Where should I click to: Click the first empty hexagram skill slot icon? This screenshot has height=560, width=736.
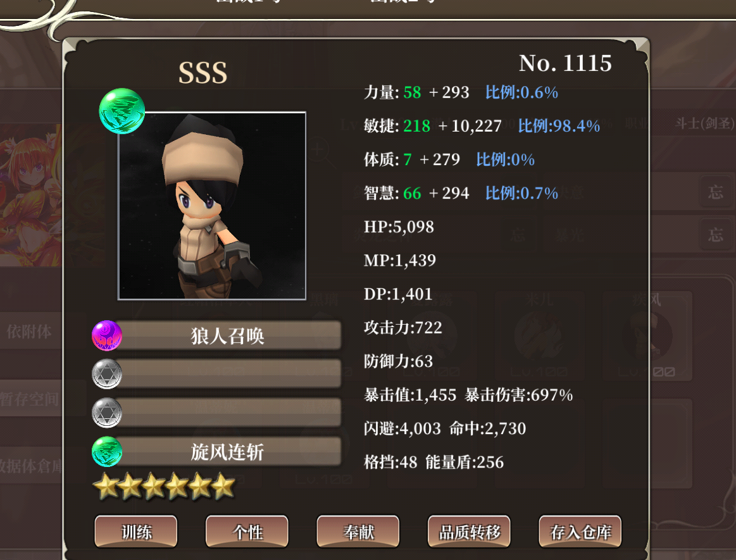pyautogui.click(x=107, y=374)
